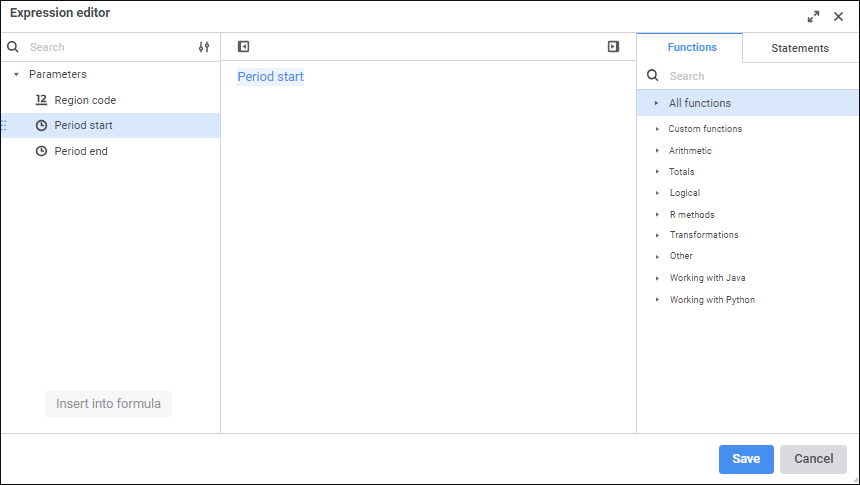Collapse left panel using the arrow icon

(243, 46)
